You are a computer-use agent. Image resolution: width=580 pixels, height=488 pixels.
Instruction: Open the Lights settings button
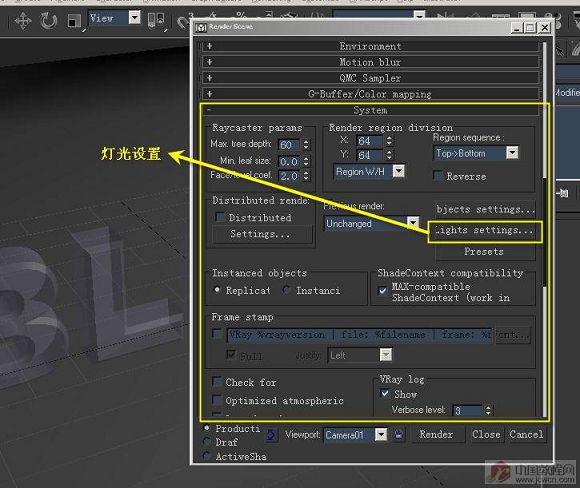click(485, 231)
